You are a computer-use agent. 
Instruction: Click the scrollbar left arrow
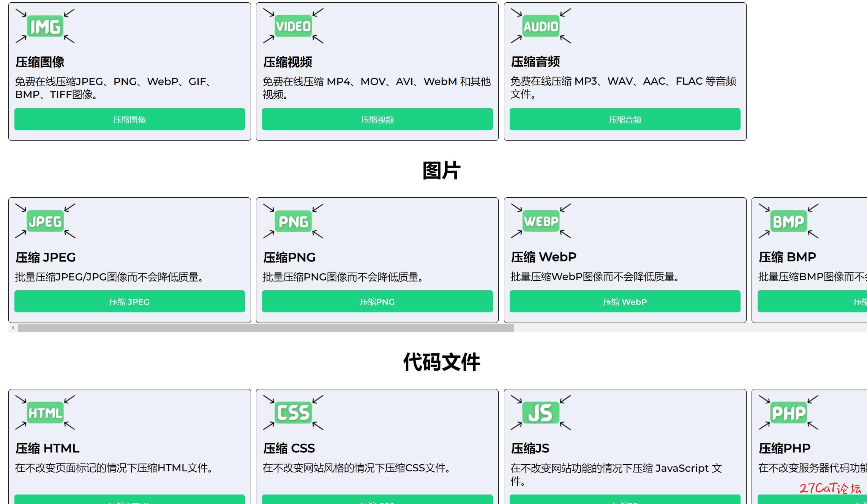(x=13, y=328)
